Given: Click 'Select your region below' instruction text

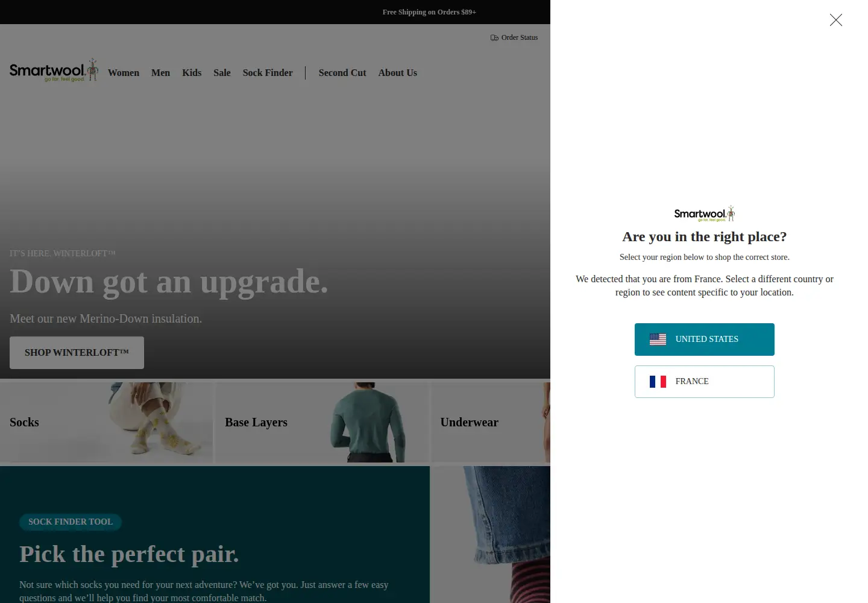Looking at the screenshot, I should click(704, 257).
